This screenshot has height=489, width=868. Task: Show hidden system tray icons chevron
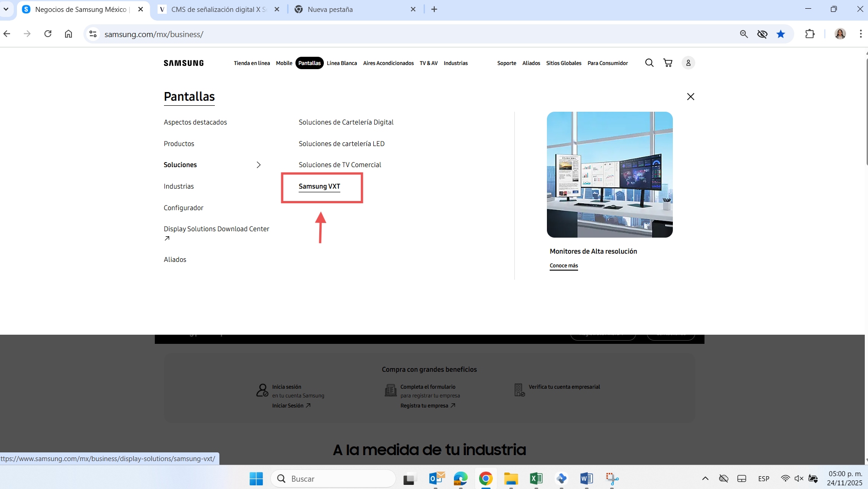coord(705,478)
